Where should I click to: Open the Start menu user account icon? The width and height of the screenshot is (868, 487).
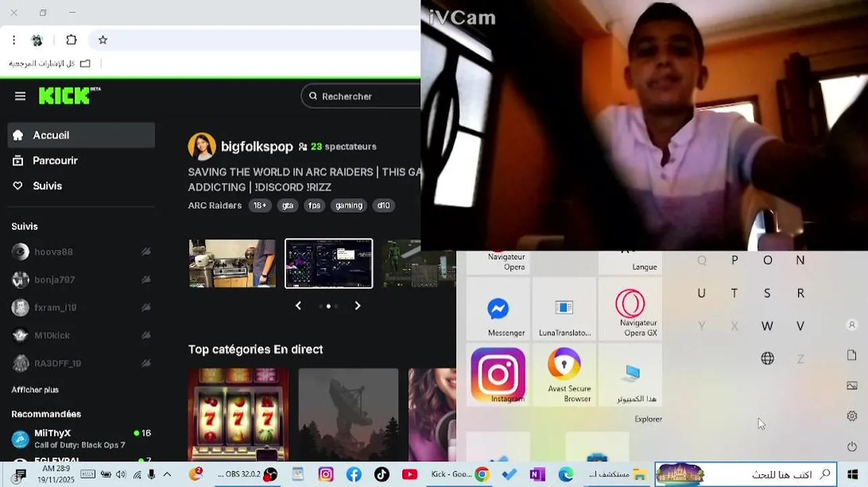tap(852, 325)
